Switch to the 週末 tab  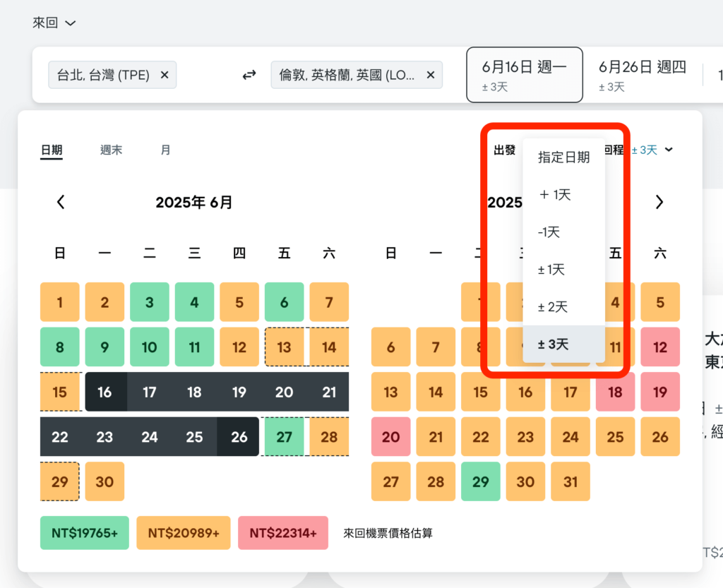(x=111, y=150)
